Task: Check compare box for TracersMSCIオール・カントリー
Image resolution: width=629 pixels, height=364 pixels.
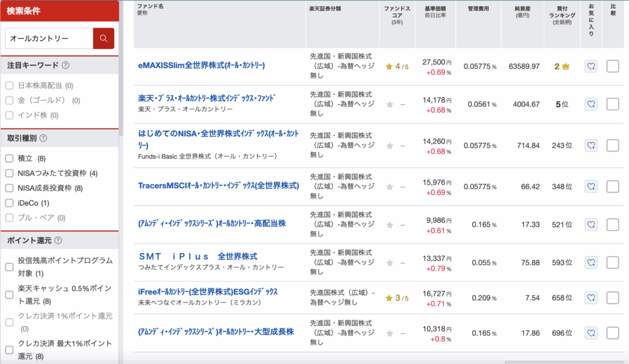Action: [612, 187]
